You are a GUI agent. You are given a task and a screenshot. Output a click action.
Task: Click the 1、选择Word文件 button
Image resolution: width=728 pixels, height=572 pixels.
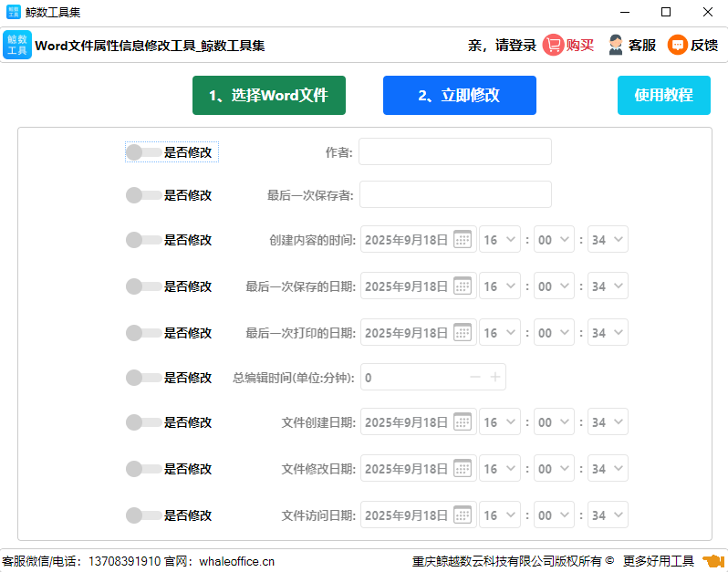pos(269,95)
